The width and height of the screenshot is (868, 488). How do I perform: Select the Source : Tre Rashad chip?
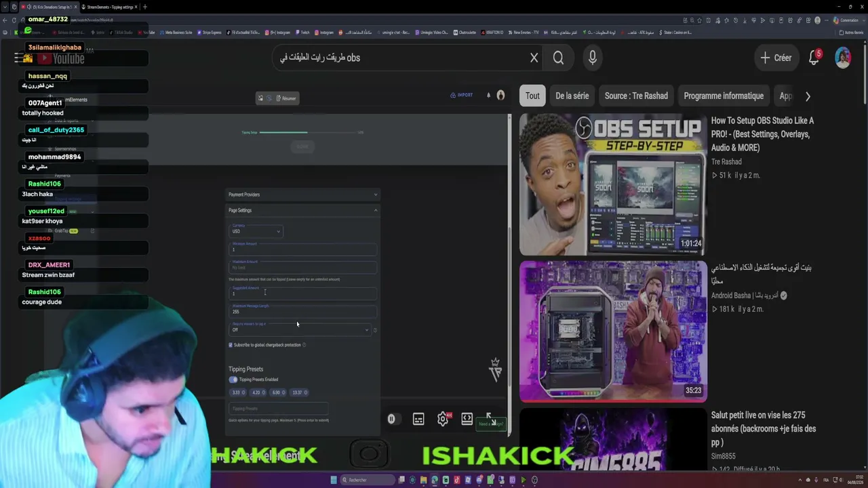click(x=636, y=96)
